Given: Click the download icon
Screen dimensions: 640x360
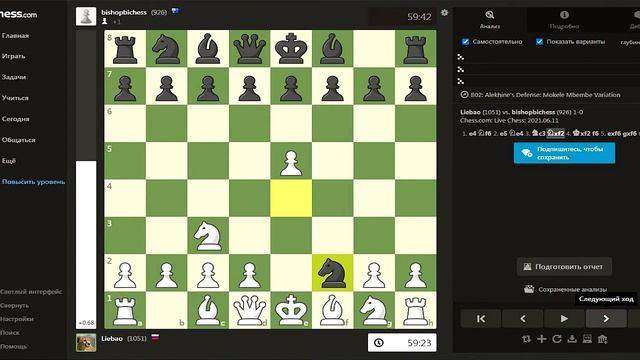Looking at the screenshot, I should point(572,339).
